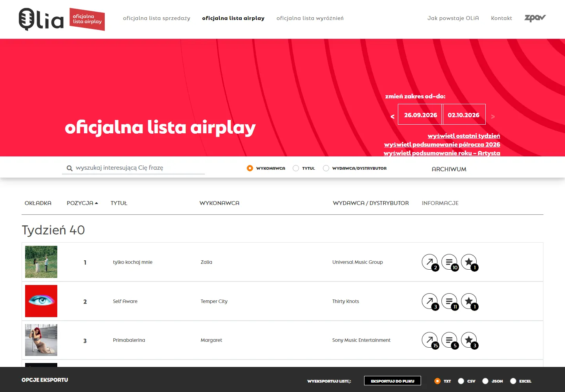
Task: Click the OLiA microphone logo
Action: pos(41,19)
